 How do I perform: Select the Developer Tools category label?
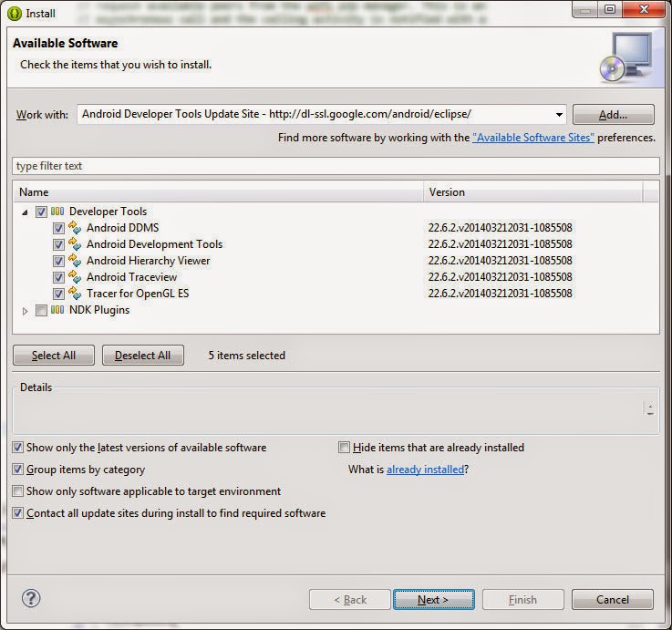[x=108, y=212]
